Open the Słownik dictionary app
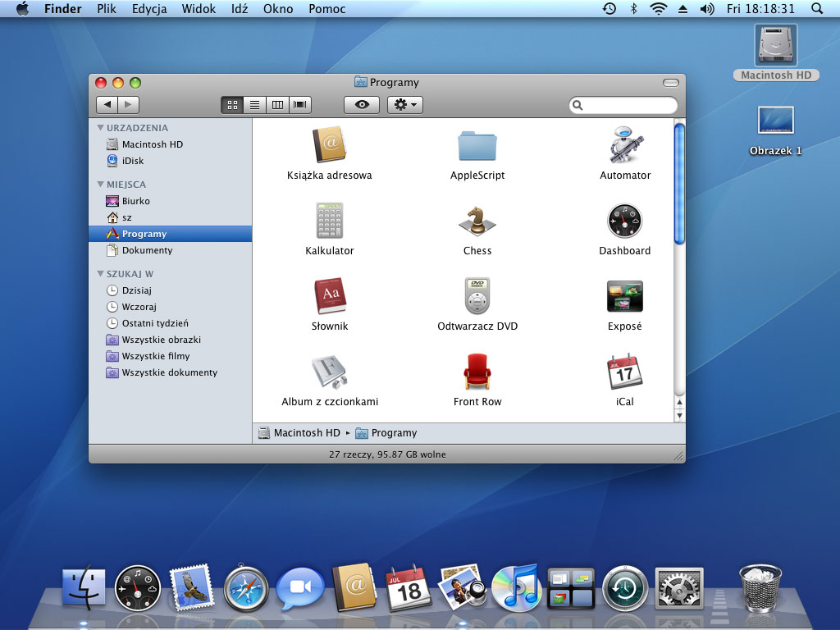 pos(330,295)
